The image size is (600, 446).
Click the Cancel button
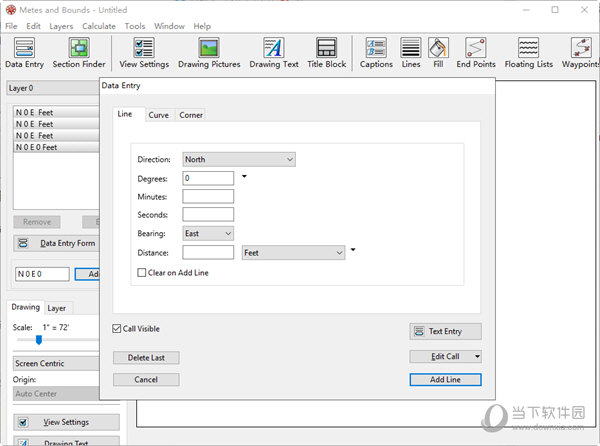[146, 379]
